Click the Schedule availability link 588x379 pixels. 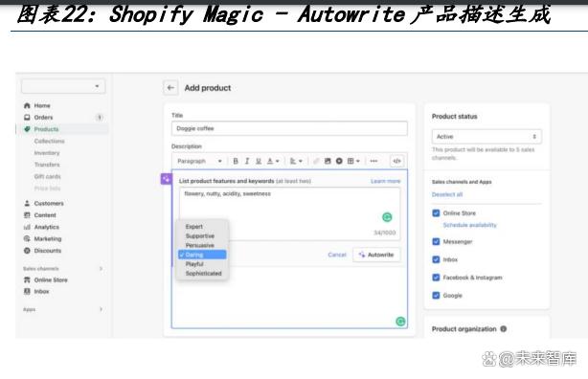click(470, 225)
